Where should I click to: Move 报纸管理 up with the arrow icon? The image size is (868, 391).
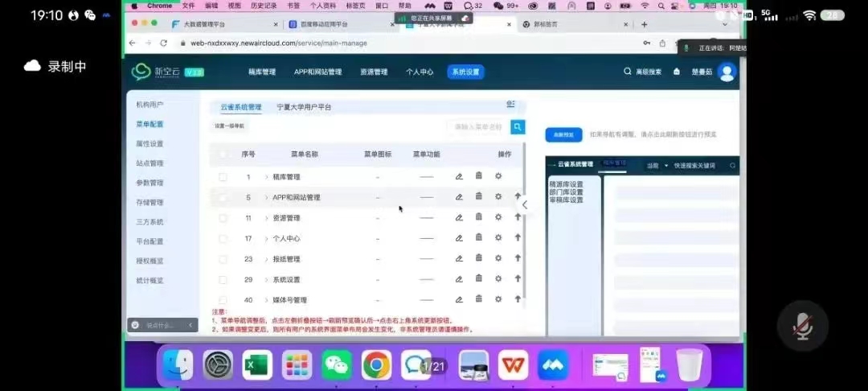click(x=518, y=258)
